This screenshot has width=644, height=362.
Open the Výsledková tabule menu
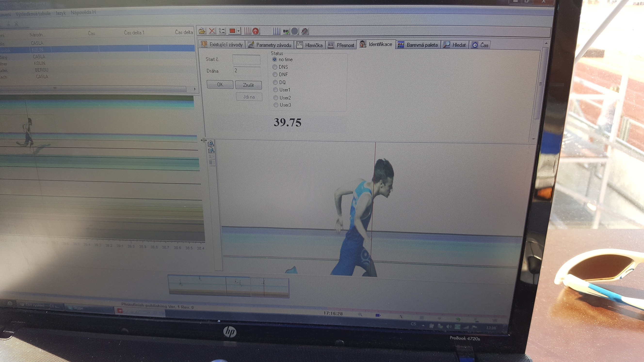[x=33, y=14]
